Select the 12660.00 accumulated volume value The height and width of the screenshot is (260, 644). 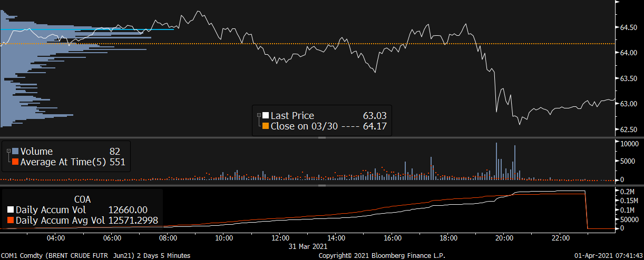tap(128, 210)
